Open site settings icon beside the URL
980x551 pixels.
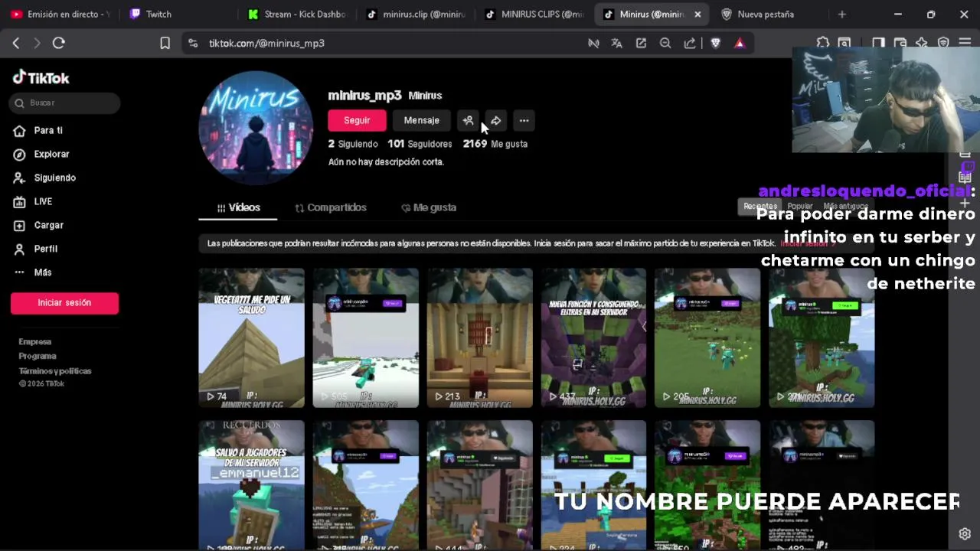pyautogui.click(x=193, y=44)
